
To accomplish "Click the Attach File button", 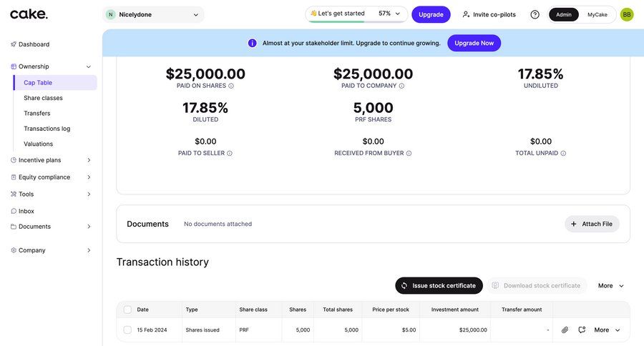I will (592, 224).
